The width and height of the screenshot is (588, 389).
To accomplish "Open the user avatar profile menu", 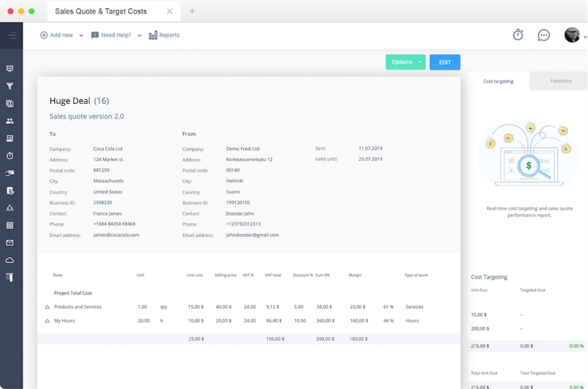I will tap(572, 35).
